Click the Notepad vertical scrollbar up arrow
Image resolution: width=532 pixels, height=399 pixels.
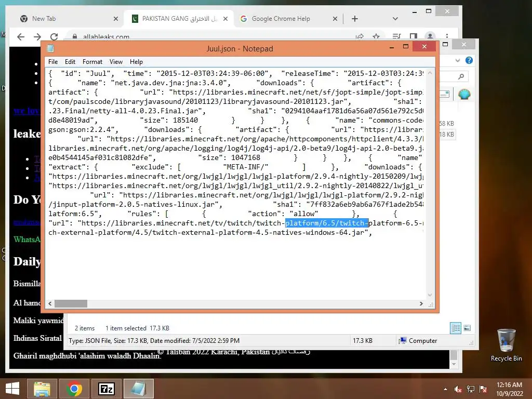[430, 73]
